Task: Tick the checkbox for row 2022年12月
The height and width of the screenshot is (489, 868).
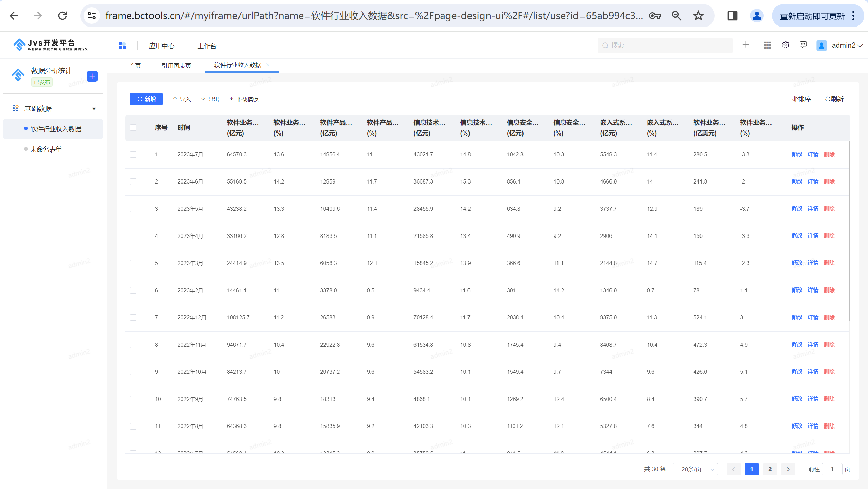Action: (x=133, y=317)
